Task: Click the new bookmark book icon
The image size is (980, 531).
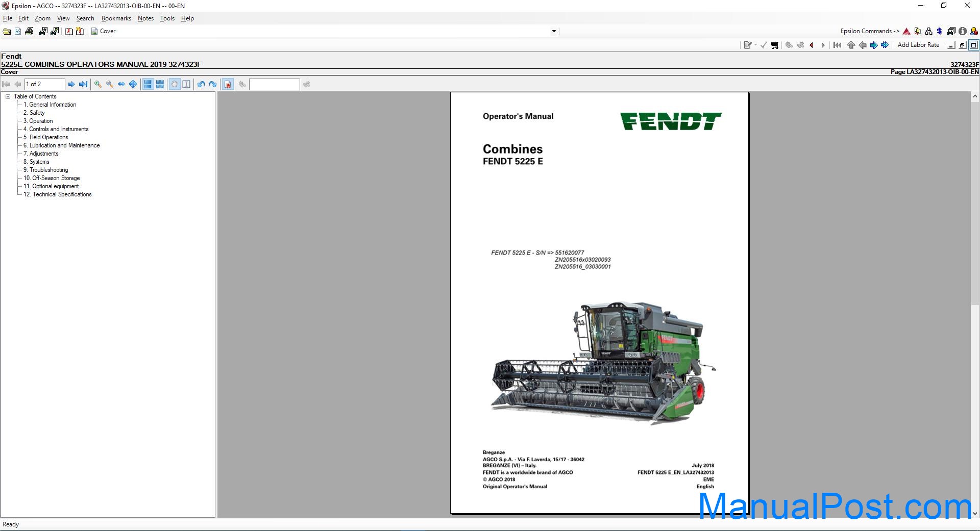Action: pyautogui.click(x=80, y=31)
